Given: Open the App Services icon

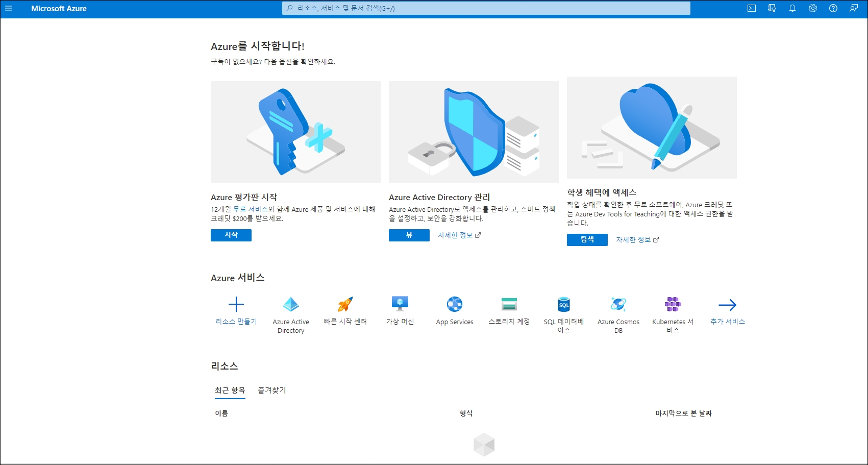Looking at the screenshot, I should 455,305.
